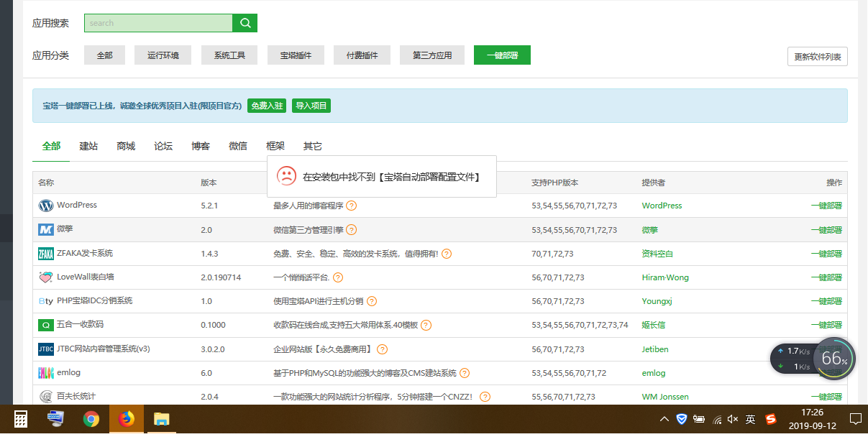Show hidden tray icons chevron
This screenshot has width=868, height=442.
(664, 419)
